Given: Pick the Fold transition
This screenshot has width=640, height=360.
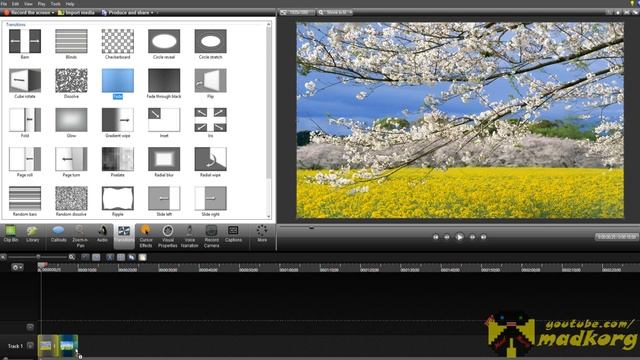Looking at the screenshot, I should coord(25,120).
